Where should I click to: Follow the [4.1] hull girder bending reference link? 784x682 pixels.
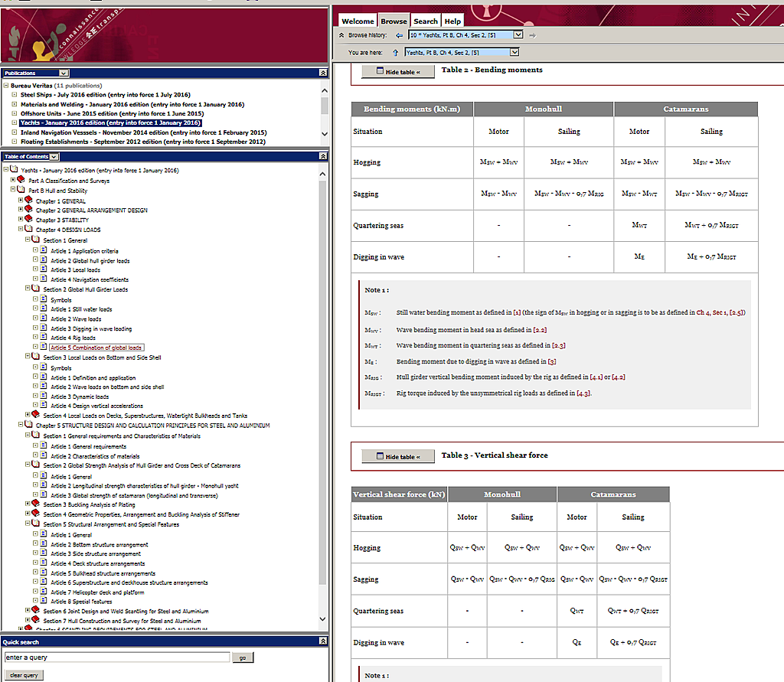point(596,377)
